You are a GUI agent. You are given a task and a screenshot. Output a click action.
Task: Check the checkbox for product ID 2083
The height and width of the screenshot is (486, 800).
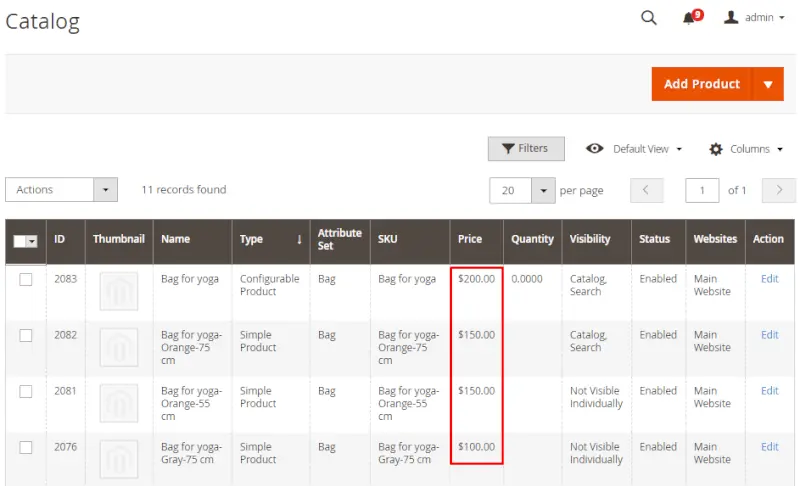pyautogui.click(x=26, y=280)
